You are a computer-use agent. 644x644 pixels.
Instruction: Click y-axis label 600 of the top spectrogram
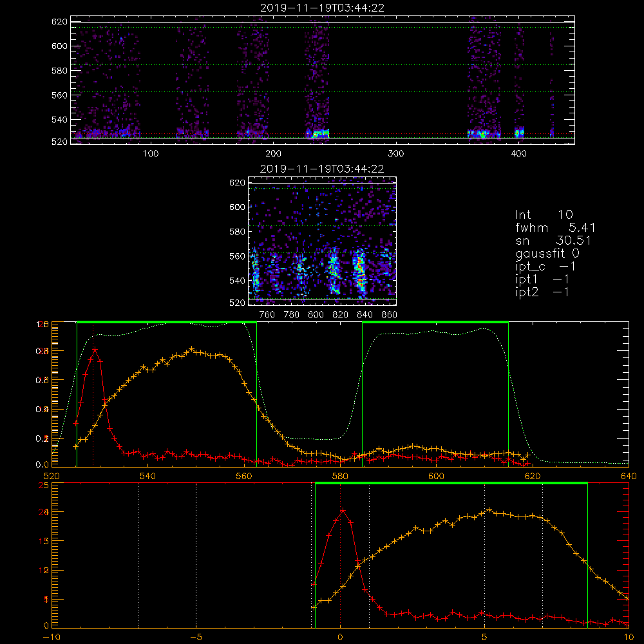(x=59, y=46)
